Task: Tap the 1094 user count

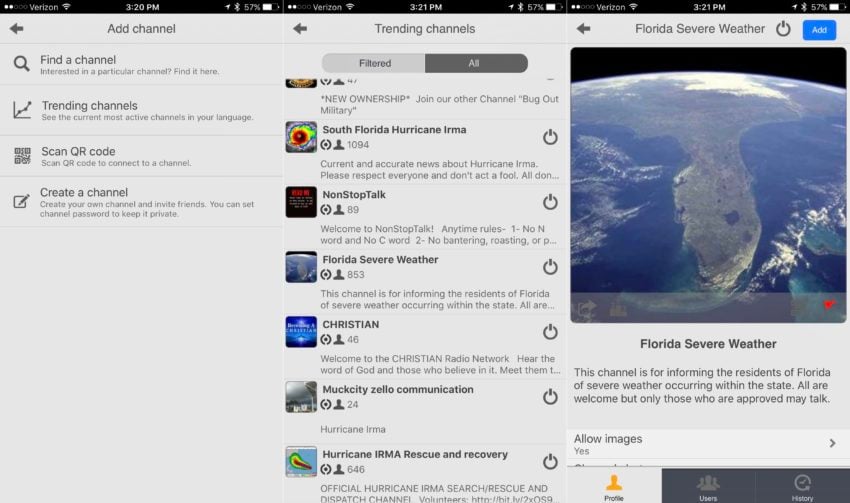Action: [x=358, y=145]
